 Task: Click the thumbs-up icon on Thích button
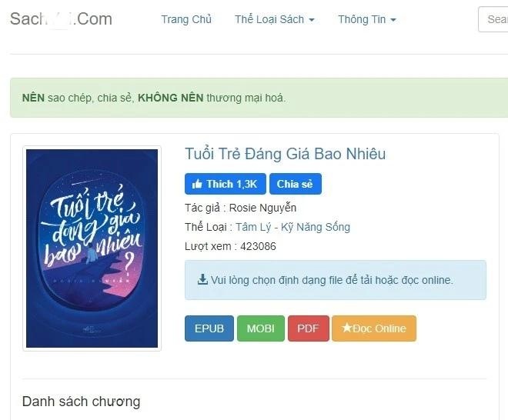198,184
